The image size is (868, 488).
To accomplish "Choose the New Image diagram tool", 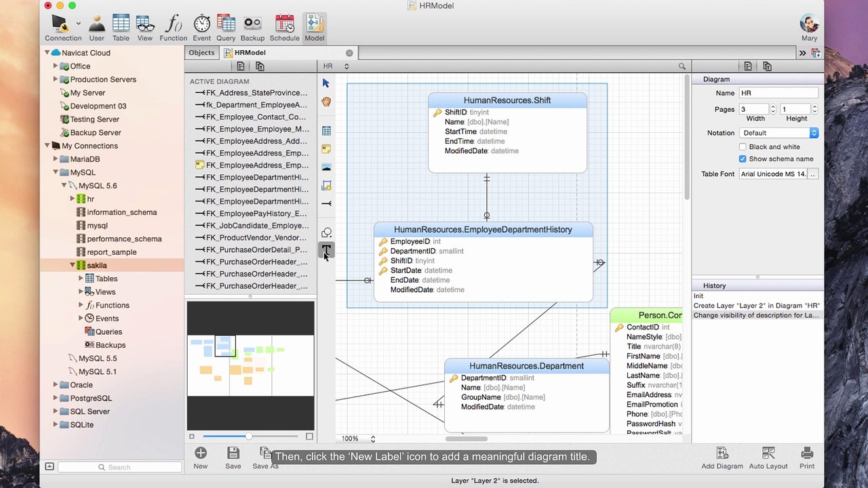I will 326,167.
